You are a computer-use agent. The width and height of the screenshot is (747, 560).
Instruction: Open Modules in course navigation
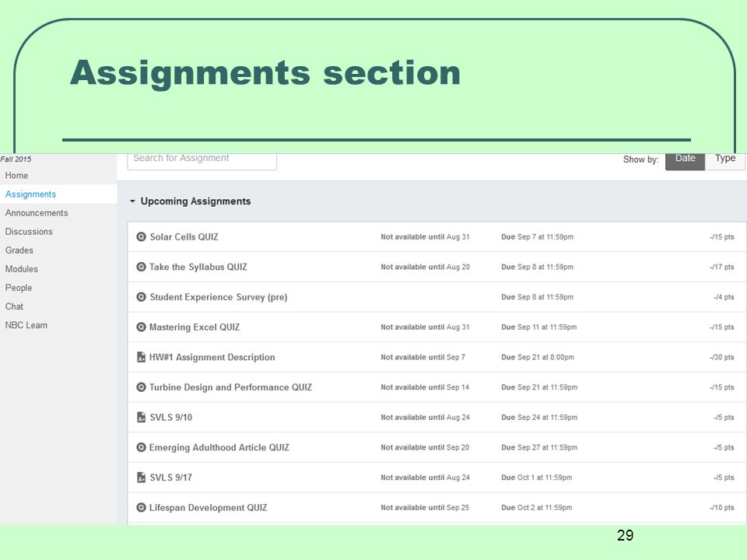coord(22,269)
